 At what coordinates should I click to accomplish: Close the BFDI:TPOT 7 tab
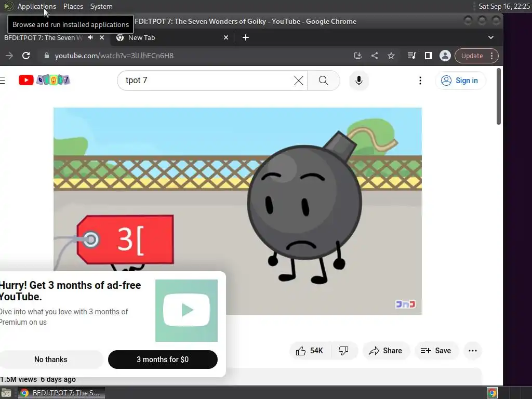coord(101,37)
